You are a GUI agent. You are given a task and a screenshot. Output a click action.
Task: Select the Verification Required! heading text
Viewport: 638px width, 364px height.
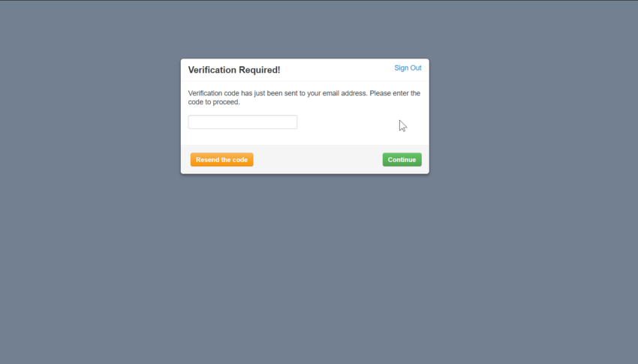(x=234, y=70)
